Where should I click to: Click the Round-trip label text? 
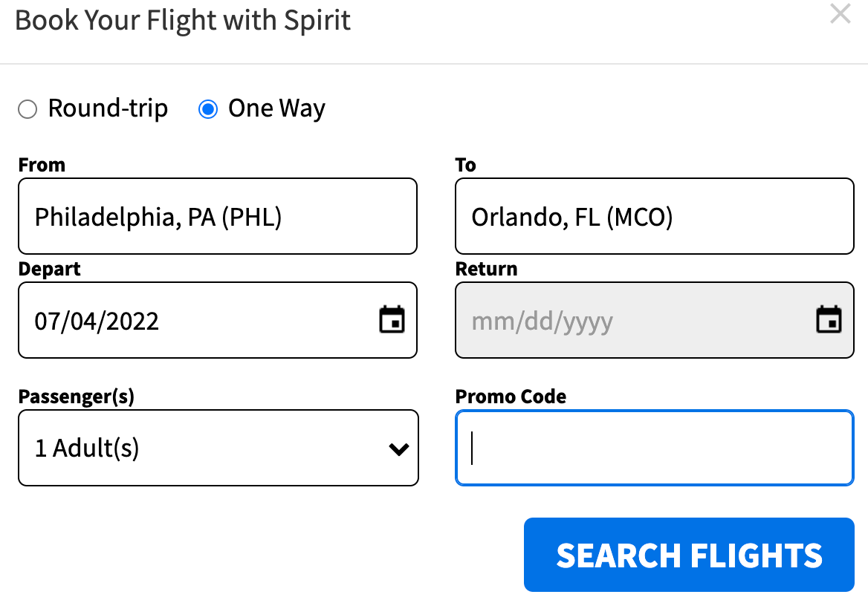pyautogui.click(x=108, y=108)
